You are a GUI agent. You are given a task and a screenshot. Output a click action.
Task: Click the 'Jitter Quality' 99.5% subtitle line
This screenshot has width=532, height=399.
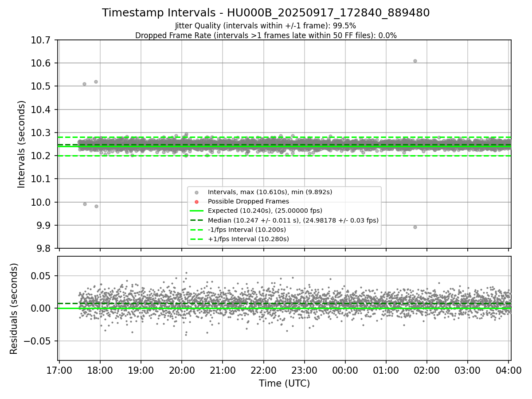pyautogui.click(x=266, y=26)
